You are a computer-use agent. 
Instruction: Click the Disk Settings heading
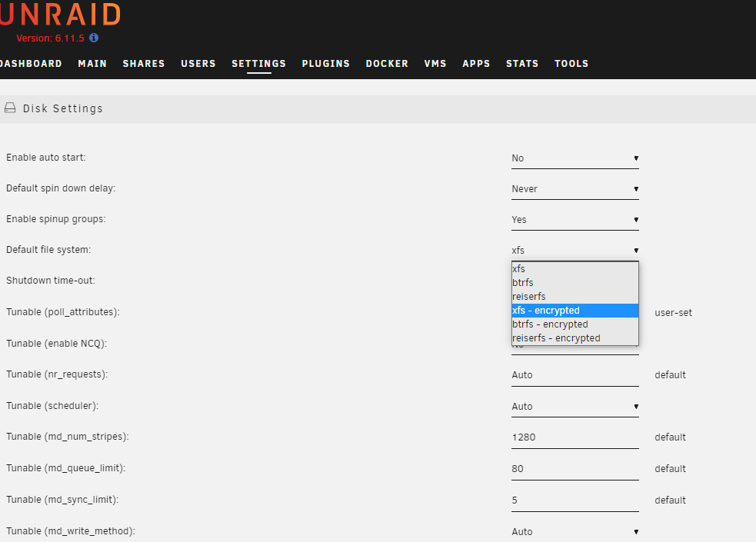[63, 108]
